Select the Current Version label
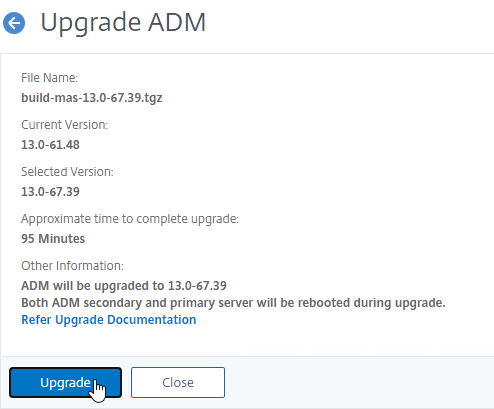 pyautogui.click(x=64, y=125)
